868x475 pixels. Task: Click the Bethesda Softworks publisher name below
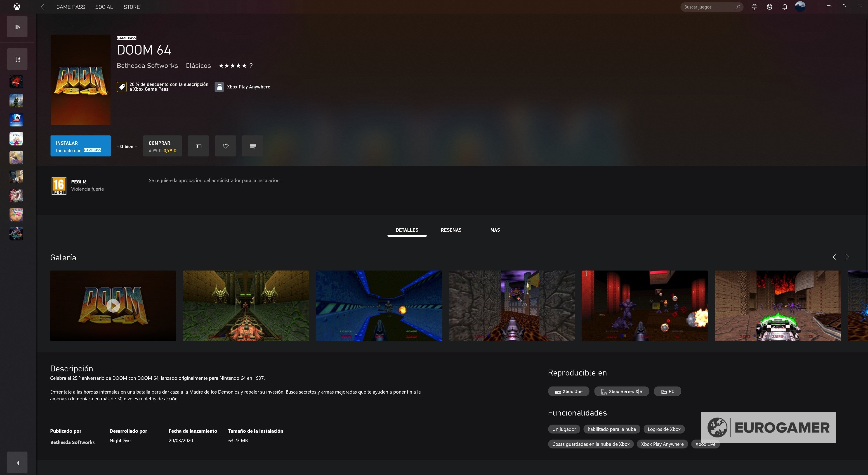tap(72, 442)
